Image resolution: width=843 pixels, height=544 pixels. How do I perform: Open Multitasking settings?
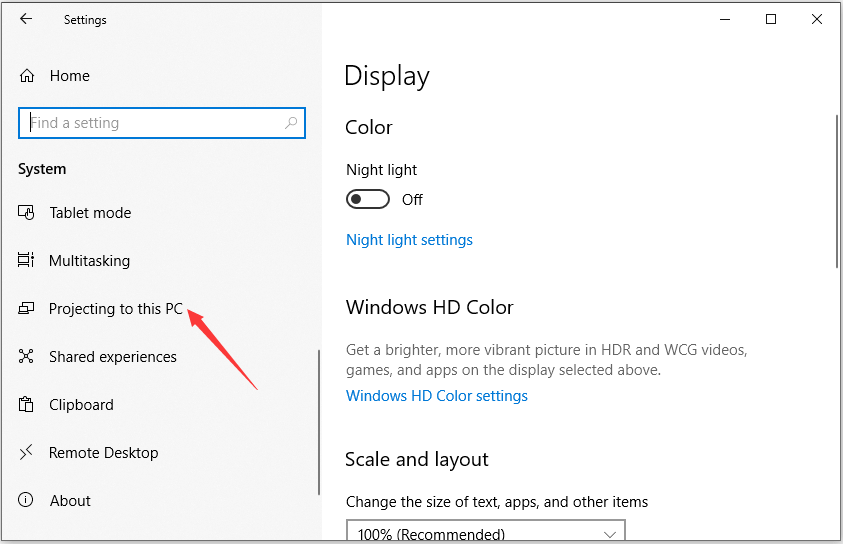[x=89, y=261]
